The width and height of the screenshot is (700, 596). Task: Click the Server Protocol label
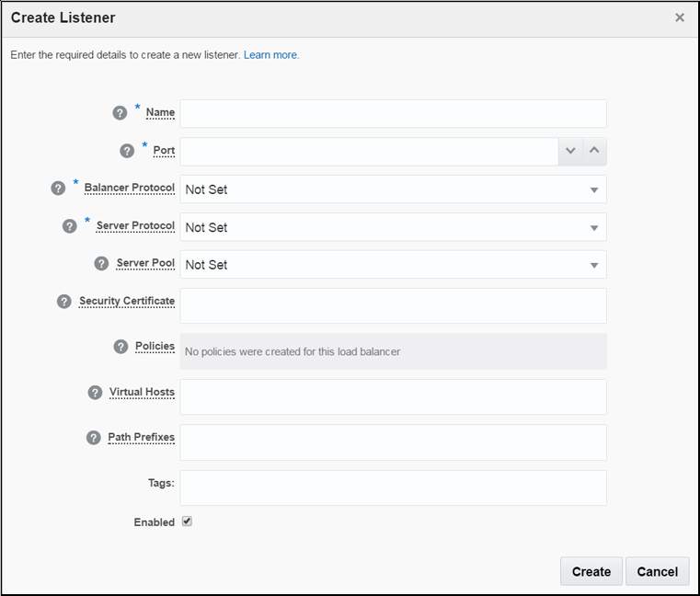136,226
